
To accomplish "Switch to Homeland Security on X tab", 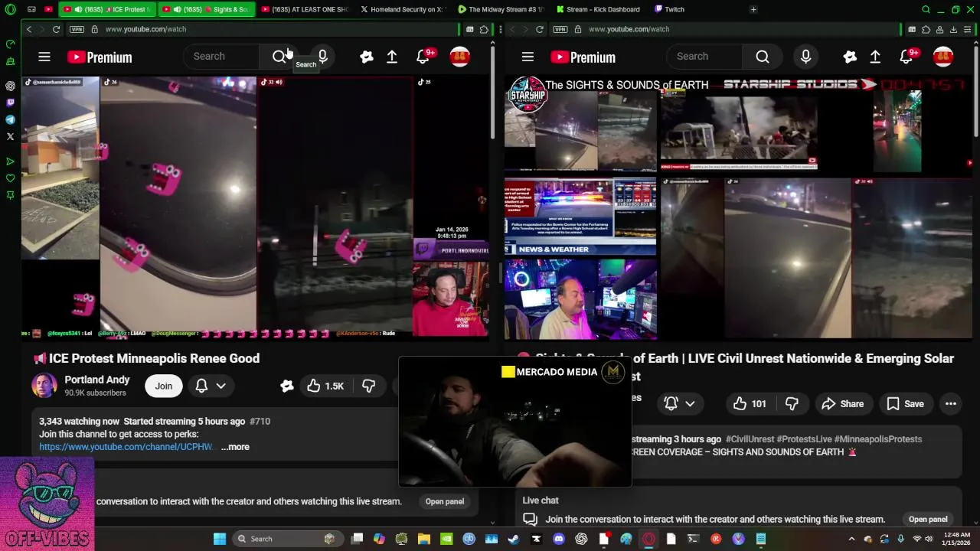I will pos(404,10).
